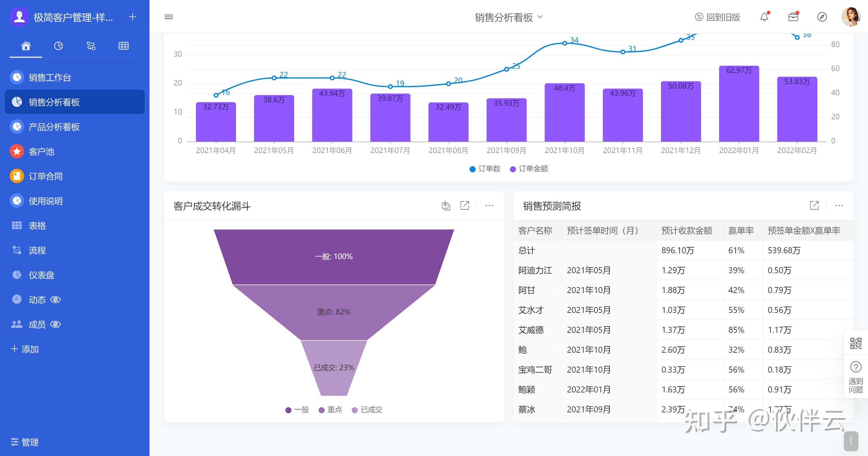The height and width of the screenshot is (456, 868).
Task: Open the 销售预测简报 more options menu
Action: point(839,205)
